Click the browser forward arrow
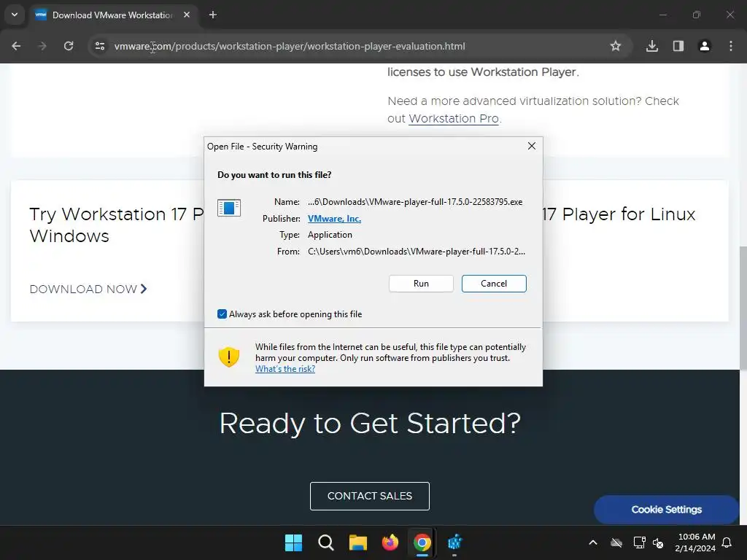 tap(42, 46)
